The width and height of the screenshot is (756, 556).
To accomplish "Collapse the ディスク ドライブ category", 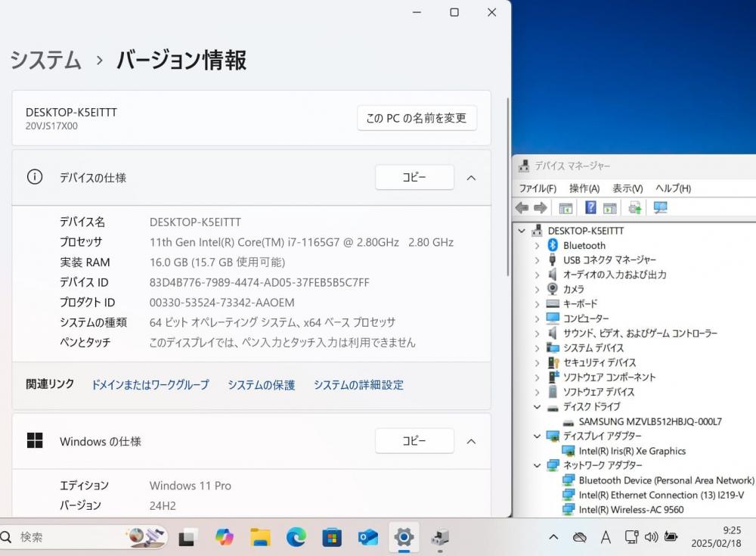I will pyautogui.click(x=537, y=407).
